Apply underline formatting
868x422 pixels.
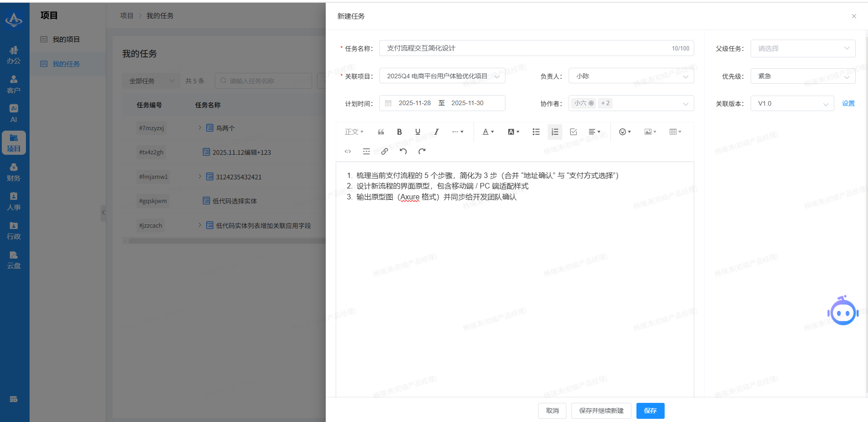418,132
